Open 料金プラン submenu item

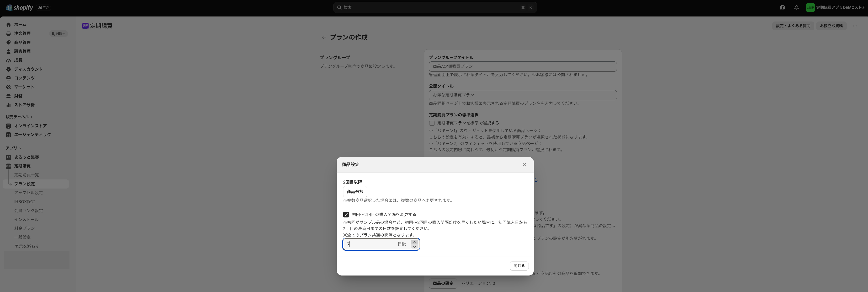point(24,228)
